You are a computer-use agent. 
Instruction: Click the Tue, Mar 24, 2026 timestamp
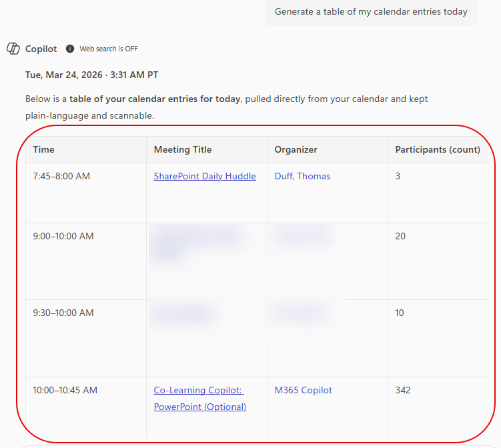91,75
